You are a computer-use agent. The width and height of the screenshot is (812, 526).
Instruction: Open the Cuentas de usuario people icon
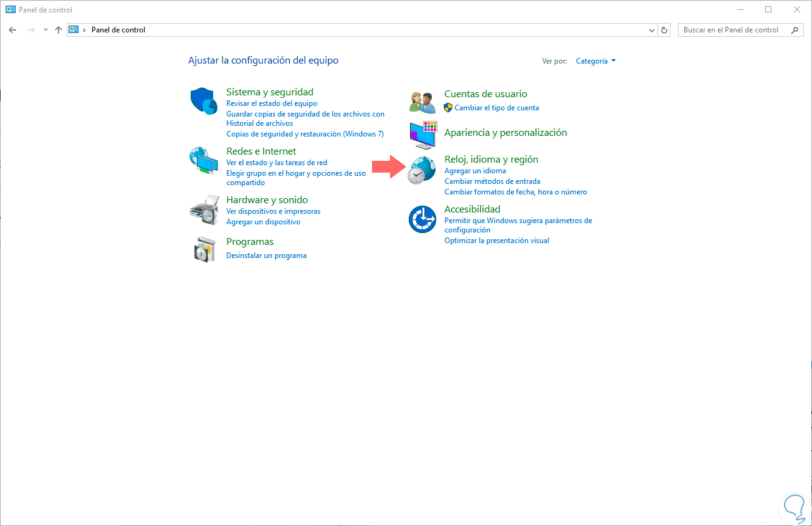[422, 101]
